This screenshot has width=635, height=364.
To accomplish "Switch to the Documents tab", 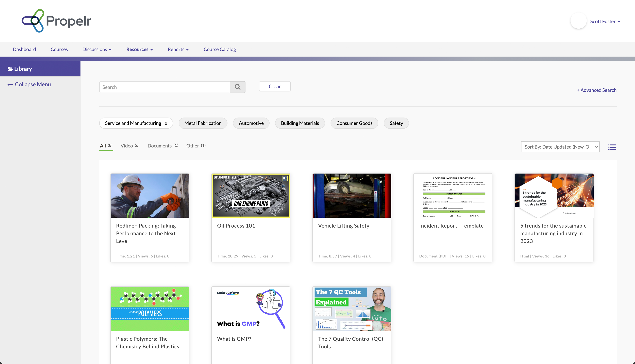I will pos(163,146).
